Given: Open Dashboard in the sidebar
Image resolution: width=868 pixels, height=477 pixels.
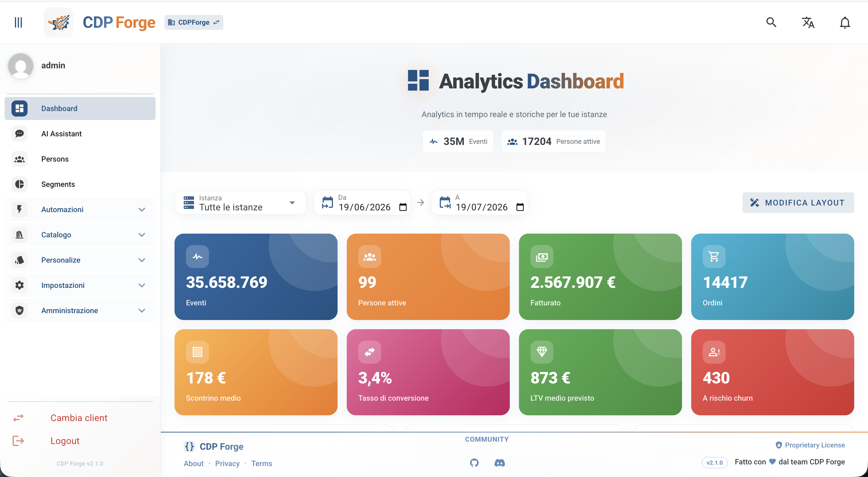Looking at the screenshot, I should [80, 108].
